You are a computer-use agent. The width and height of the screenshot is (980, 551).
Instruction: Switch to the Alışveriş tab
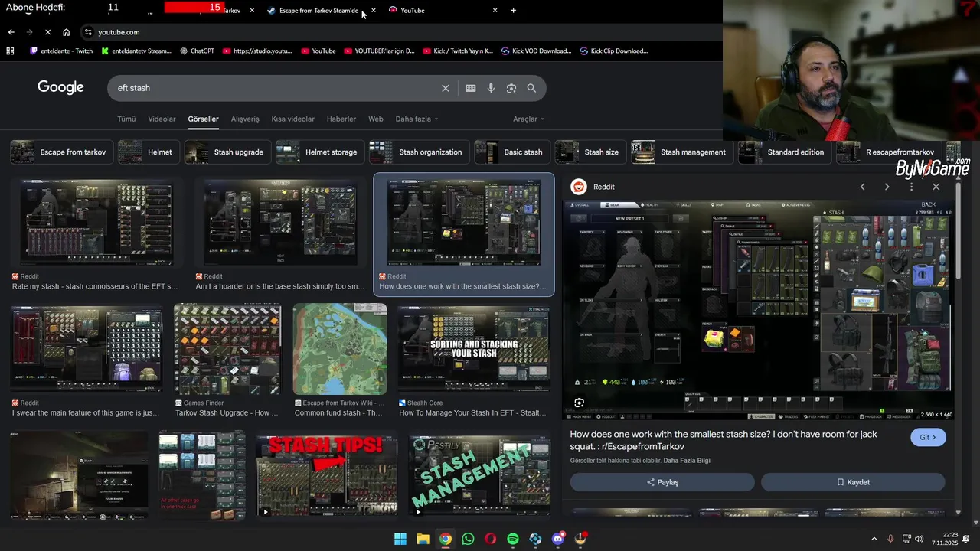(x=245, y=119)
